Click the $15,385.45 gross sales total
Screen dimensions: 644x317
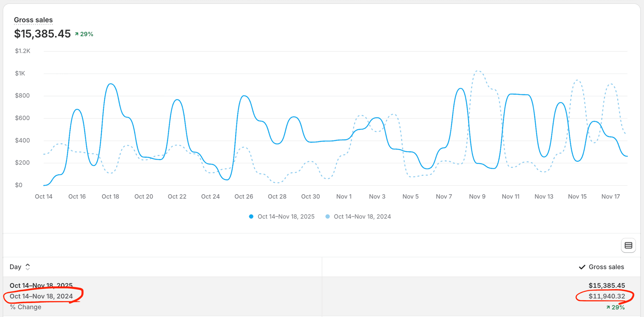click(42, 34)
